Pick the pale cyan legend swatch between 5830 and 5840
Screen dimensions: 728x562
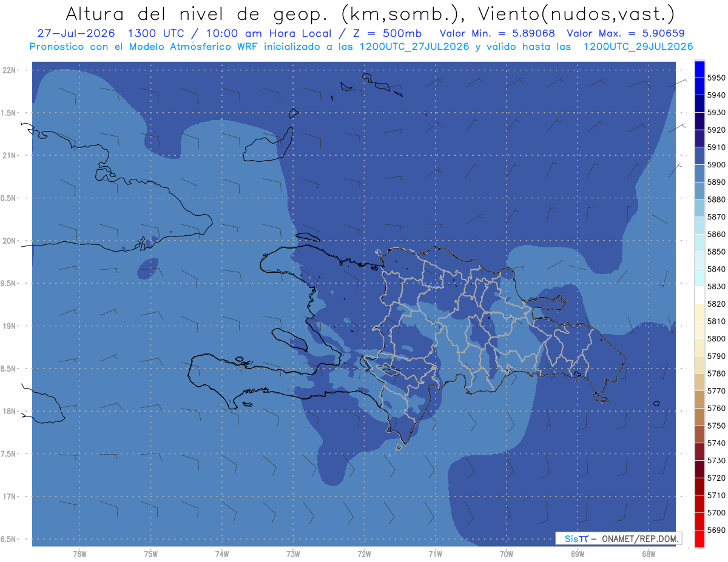pos(699,278)
